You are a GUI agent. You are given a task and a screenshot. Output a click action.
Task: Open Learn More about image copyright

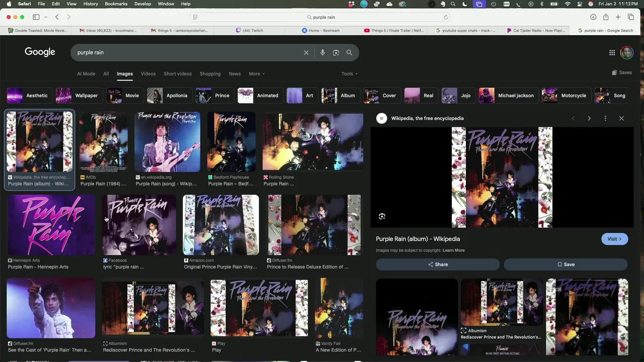[453, 250]
